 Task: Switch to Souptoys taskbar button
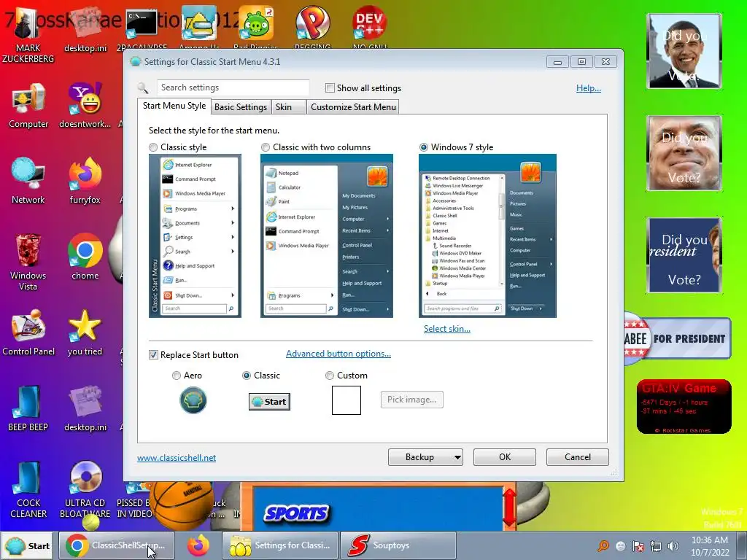click(398, 545)
